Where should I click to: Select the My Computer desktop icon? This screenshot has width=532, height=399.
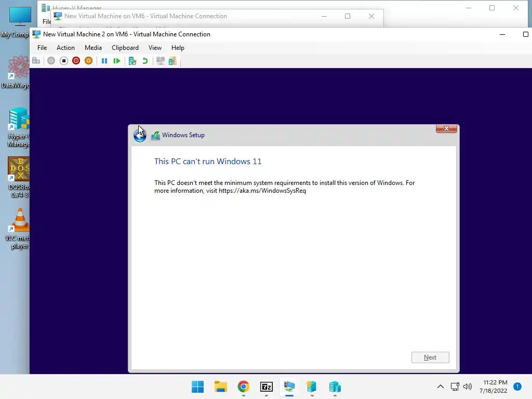pyautogui.click(x=16, y=22)
